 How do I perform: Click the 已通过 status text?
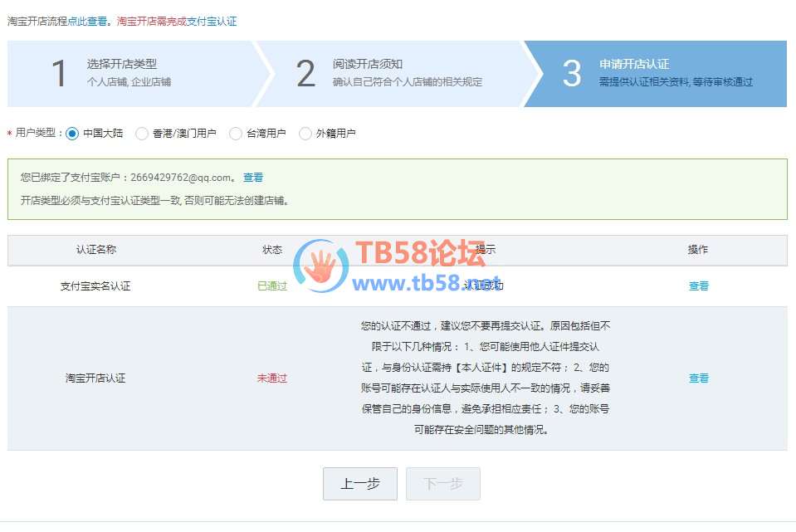[x=272, y=286]
